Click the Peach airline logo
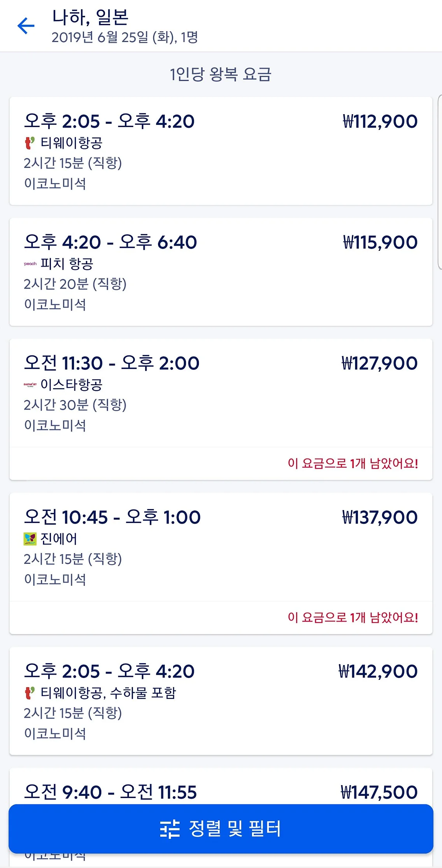The width and height of the screenshot is (442, 868). (x=30, y=264)
